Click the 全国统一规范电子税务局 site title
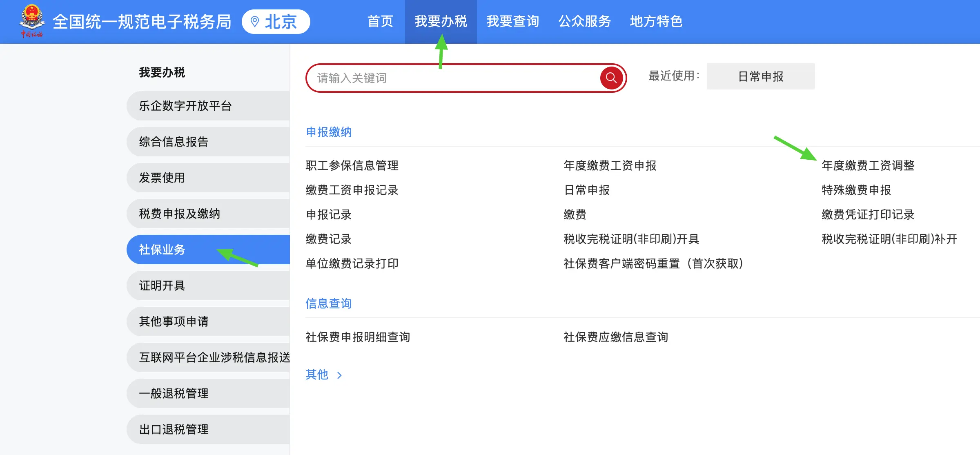 (x=142, y=22)
